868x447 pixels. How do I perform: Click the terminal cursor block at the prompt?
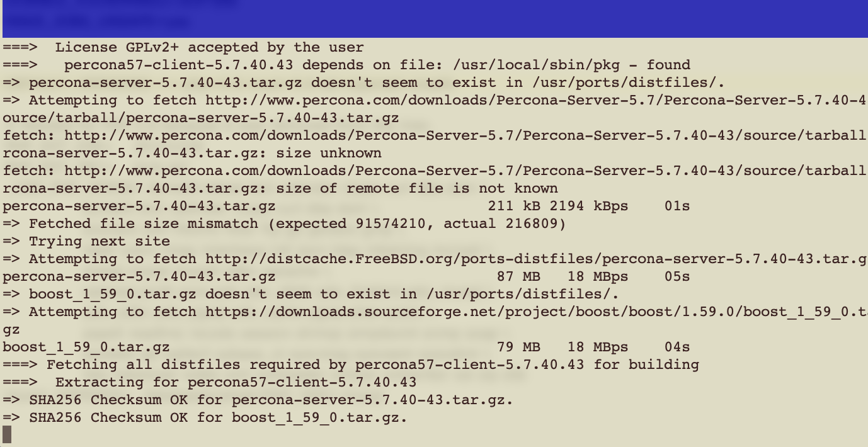[7, 434]
